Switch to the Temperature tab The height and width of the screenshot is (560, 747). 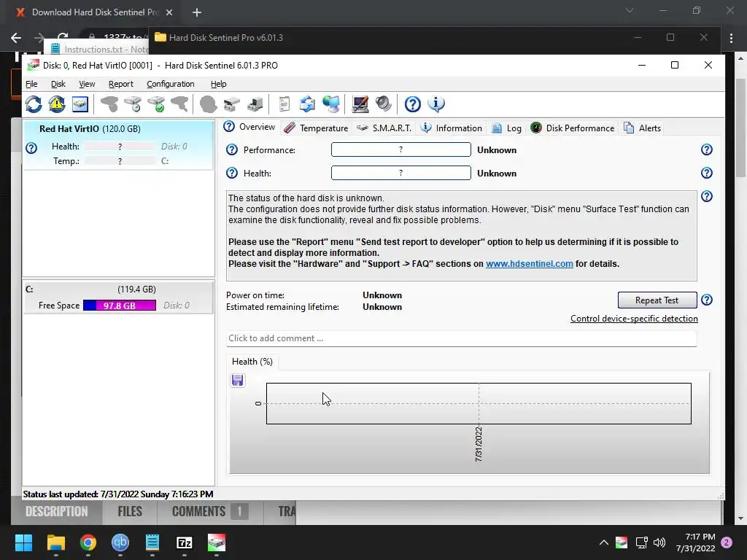(316, 128)
